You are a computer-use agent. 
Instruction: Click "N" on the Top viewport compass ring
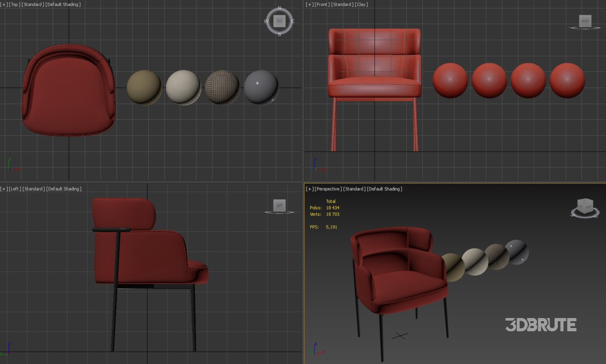[x=278, y=8]
